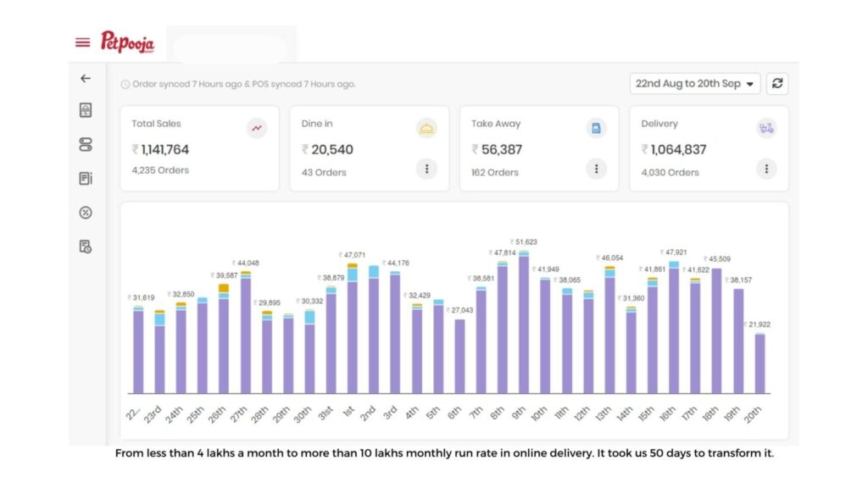Screen dimensions: 868x488
Task: Click the Delivery scooter icon
Action: pos(766,128)
